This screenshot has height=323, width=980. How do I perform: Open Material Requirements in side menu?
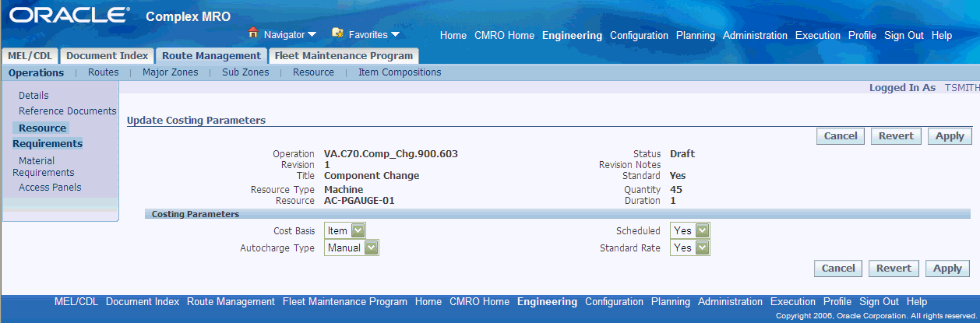(x=44, y=167)
